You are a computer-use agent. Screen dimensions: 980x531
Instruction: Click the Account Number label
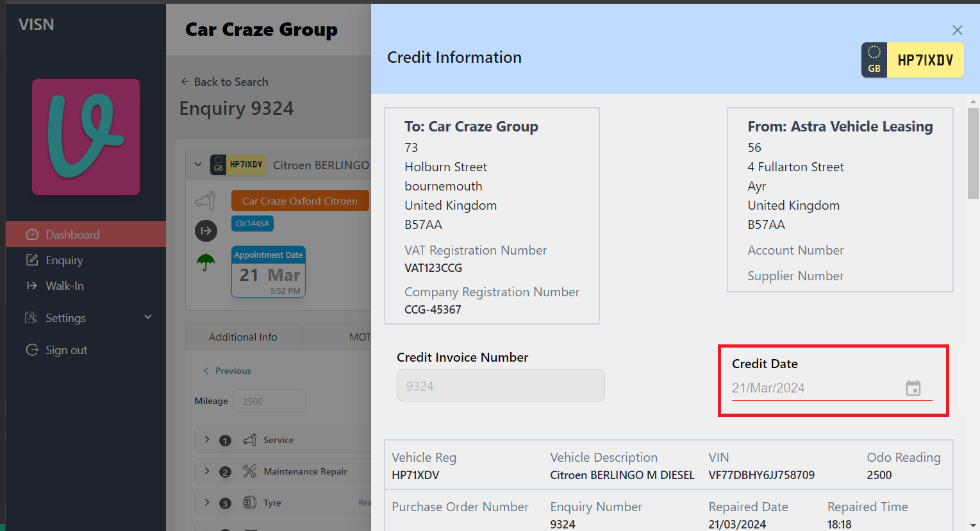tap(795, 250)
